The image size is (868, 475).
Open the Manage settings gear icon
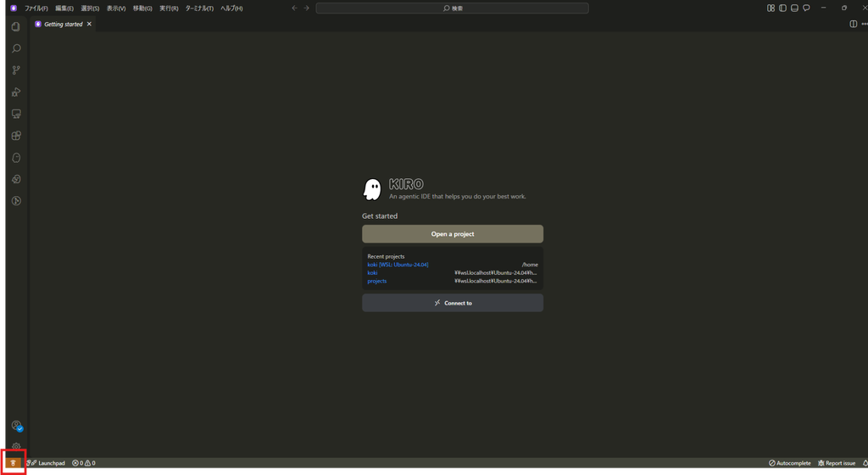click(16, 446)
